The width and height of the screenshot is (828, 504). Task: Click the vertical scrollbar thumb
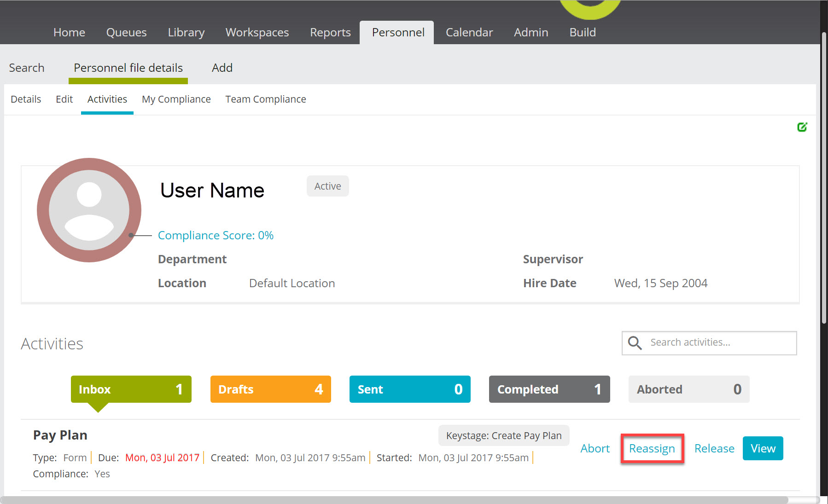tap(824, 177)
